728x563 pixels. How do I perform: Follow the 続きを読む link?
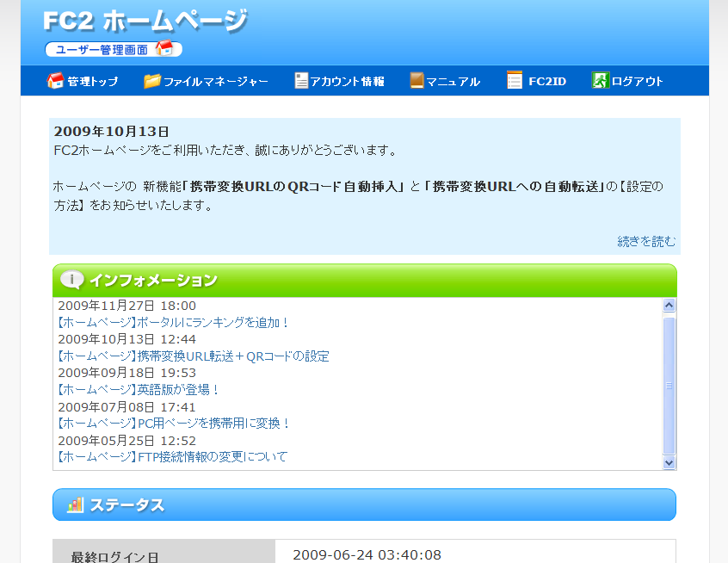click(646, 241)
